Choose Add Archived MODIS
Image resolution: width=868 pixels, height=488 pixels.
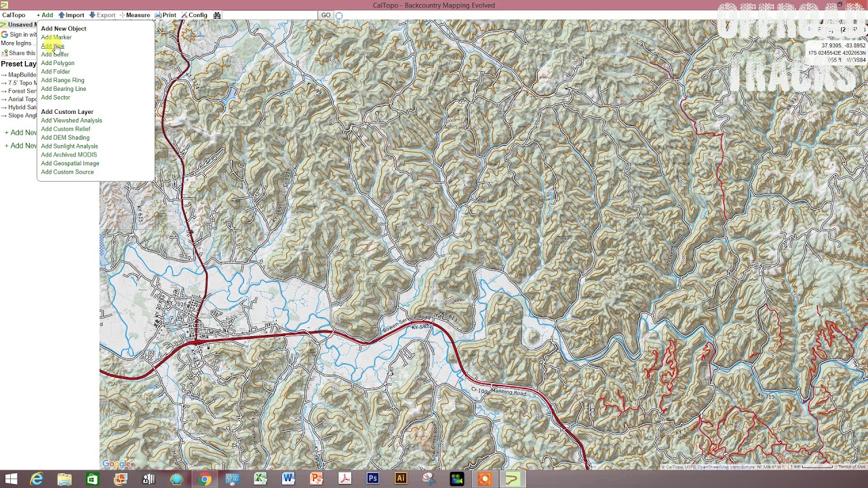tap(69, 155)
